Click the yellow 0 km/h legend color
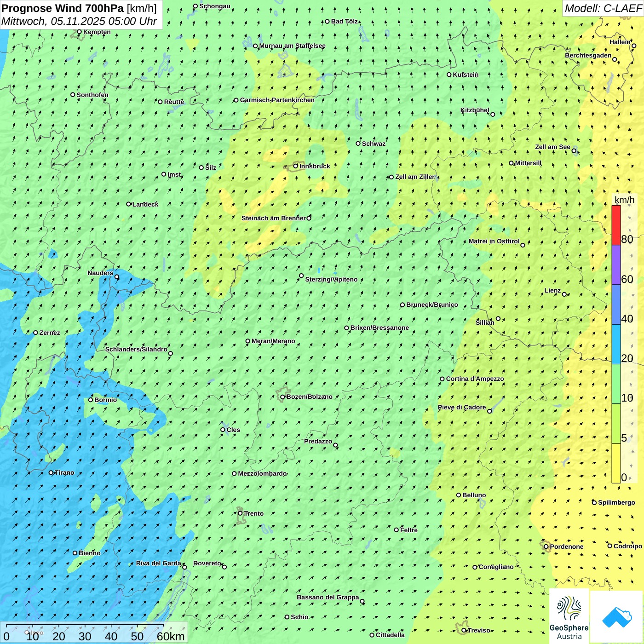644x644 pixels. pyautogui.click(x=616, y=463)
